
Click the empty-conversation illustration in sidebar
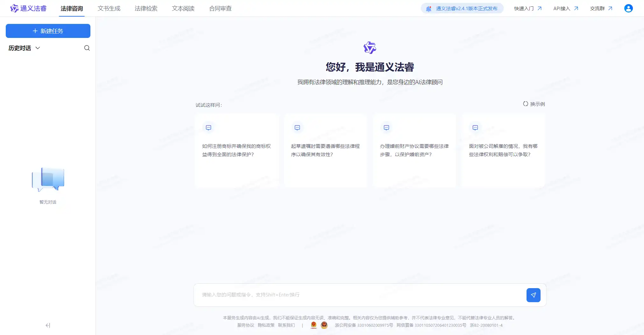[x=48, y=179]
